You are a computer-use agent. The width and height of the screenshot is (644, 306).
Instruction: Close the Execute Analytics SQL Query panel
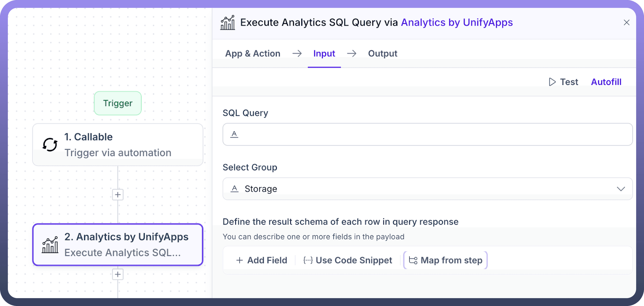[626, 23]
